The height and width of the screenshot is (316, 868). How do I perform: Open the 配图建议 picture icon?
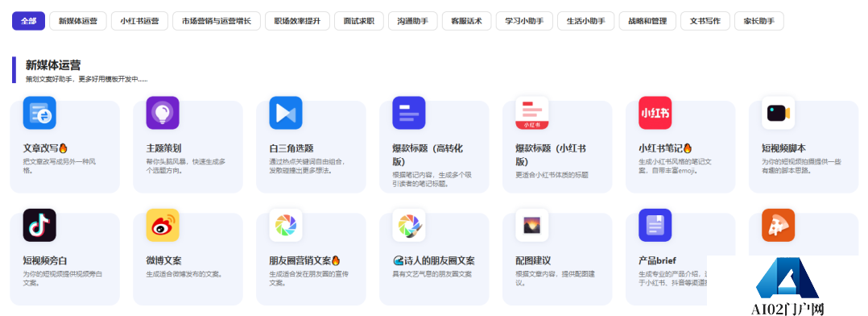(x=532, y=225)
